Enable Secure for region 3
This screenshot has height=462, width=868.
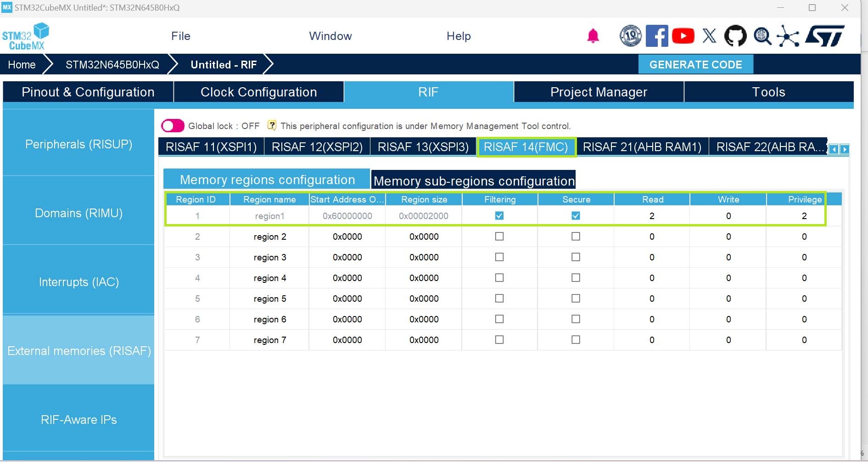[576, 257]
